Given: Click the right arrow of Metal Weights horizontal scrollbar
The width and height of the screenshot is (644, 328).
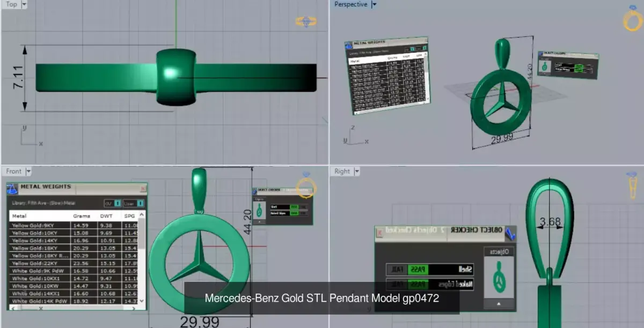Looking at the screenshot, I should coord(135,308).
